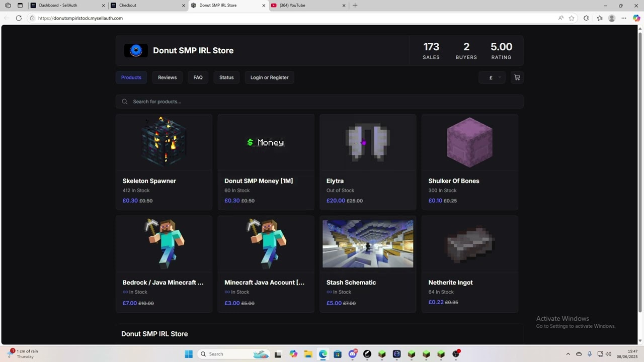Show hidden system tray icons
Image resolution: width=644 pixels, height=362 pixels.
coord(568,354)
